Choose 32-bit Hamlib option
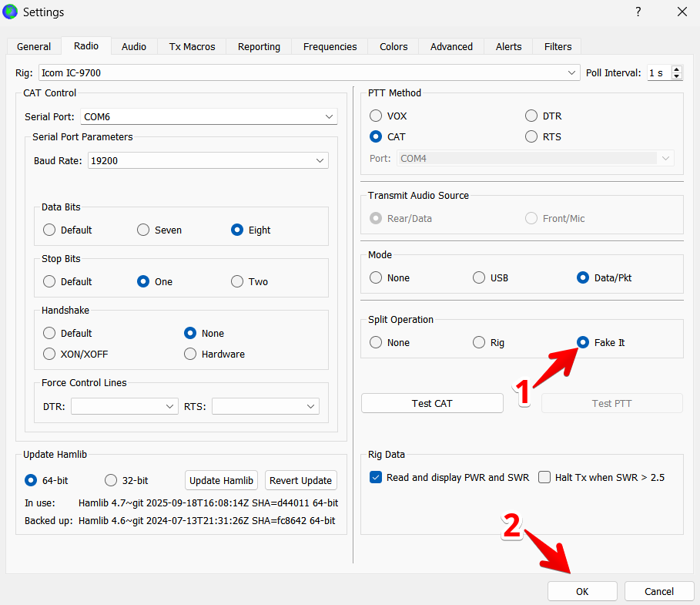 (111, 480)
